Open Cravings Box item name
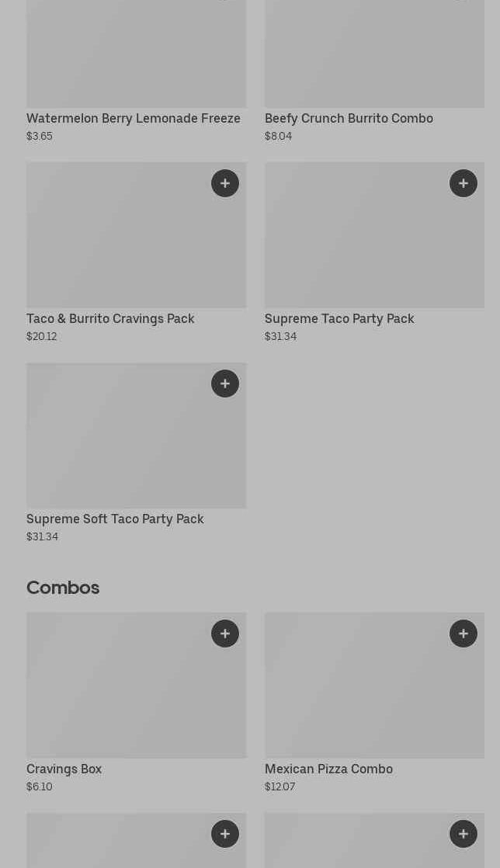 (x=64, y=769)
